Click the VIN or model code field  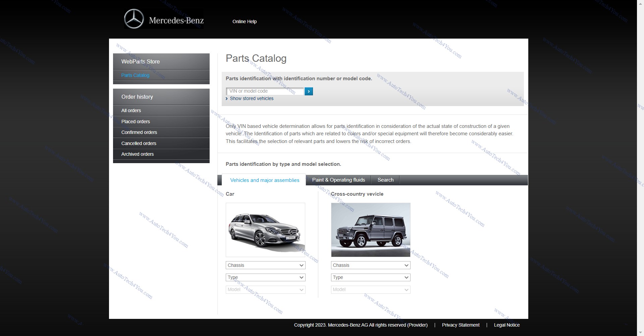pyautogui.click(x=265, y=91)
